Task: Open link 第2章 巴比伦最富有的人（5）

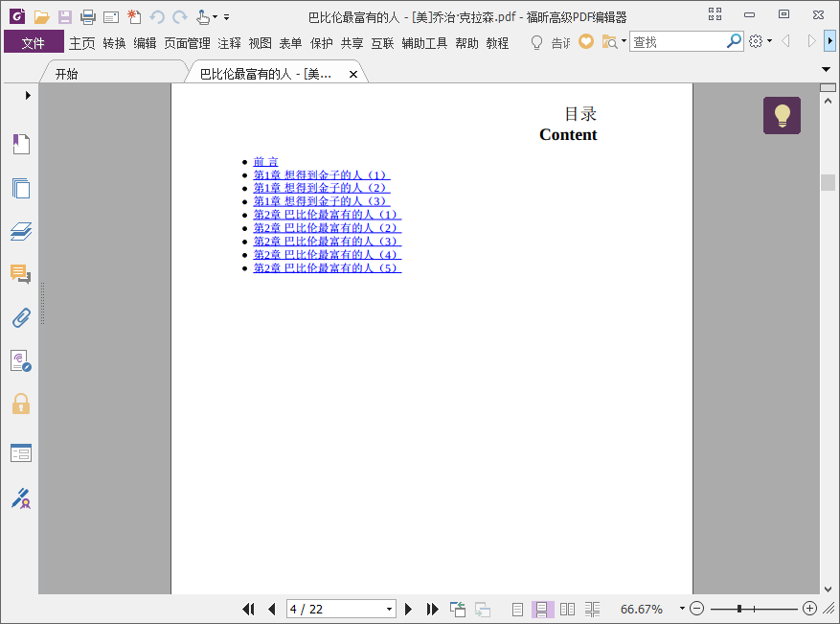Action: point(328,268)
